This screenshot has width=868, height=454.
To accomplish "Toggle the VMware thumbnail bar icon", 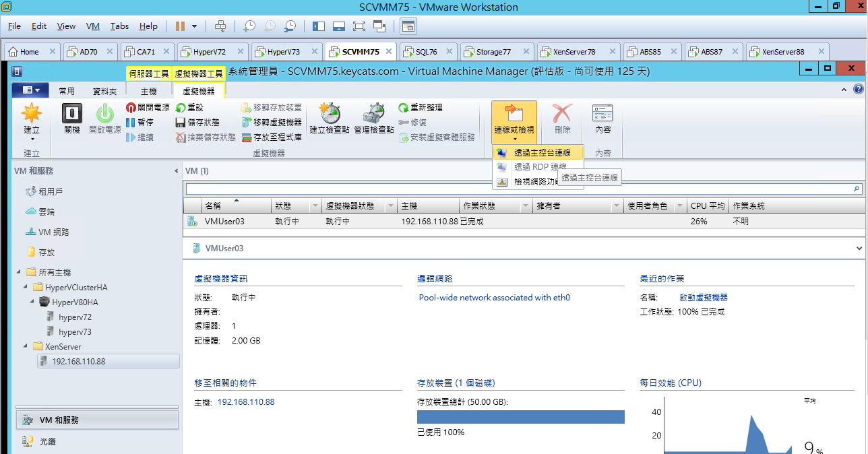I will pos(339,26).
